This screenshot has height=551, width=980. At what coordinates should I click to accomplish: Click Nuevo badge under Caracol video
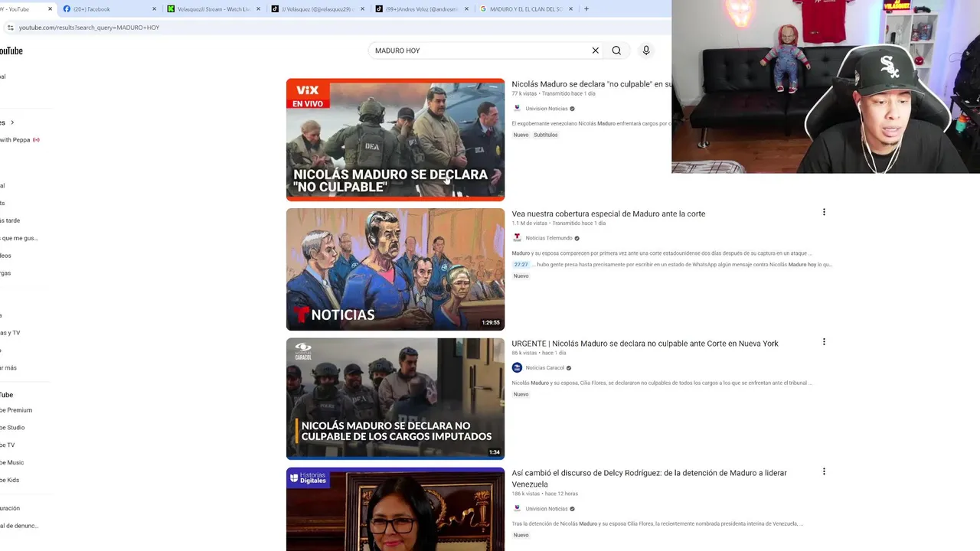coord(521,394)
